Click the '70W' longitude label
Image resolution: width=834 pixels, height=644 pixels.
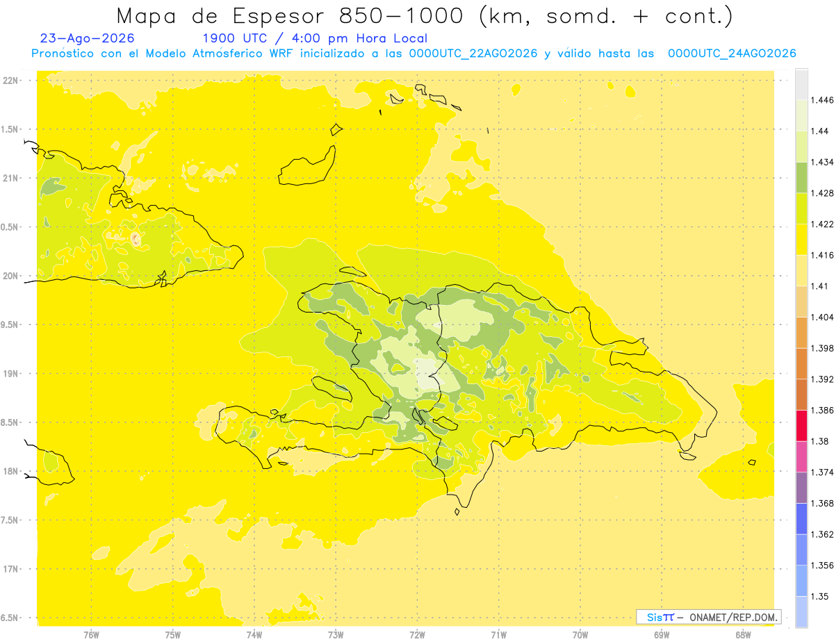coord(580,635)
